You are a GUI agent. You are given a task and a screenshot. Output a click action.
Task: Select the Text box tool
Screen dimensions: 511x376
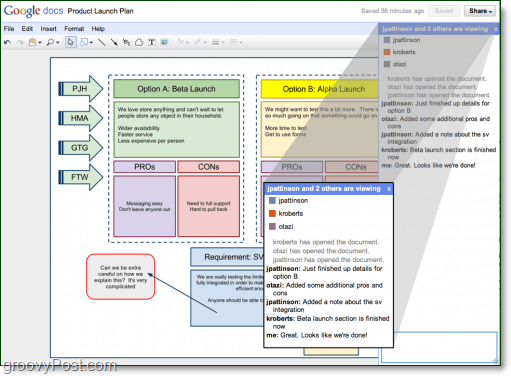[x=152, y=42]
